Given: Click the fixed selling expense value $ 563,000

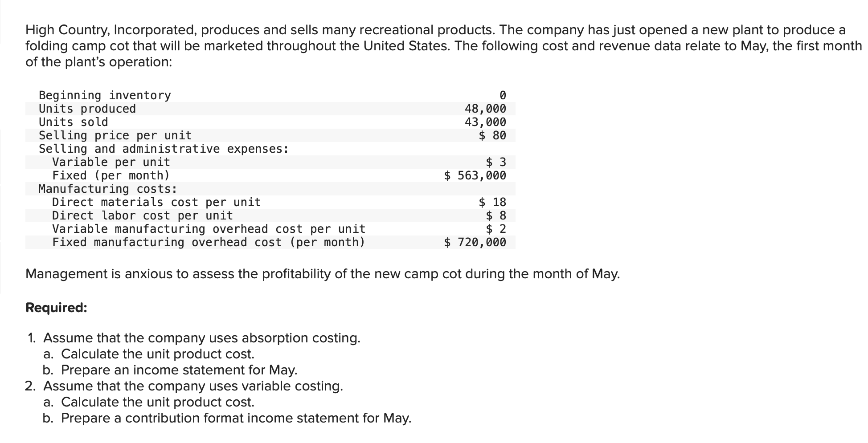Looking at the screenshot, I should [x=475, y=175].
